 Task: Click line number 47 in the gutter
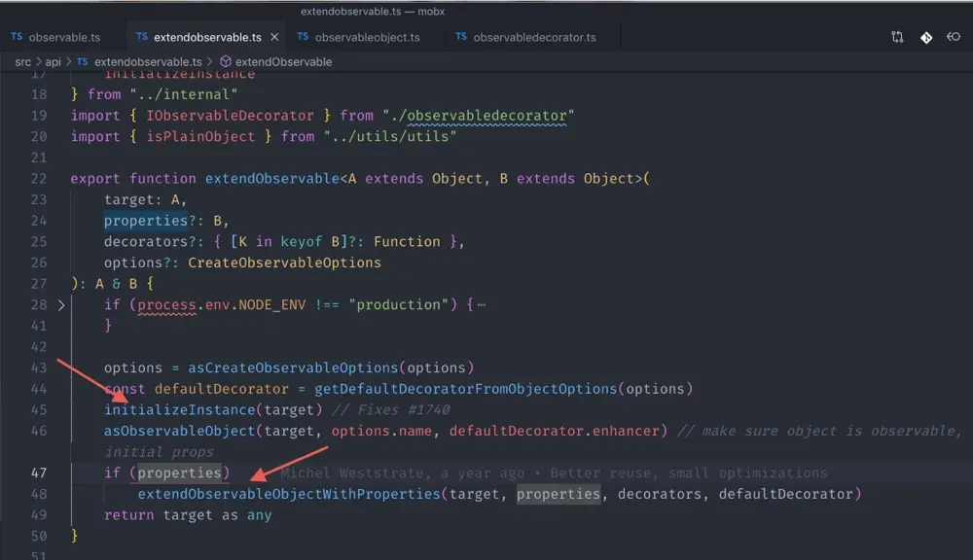pos(39,473)
